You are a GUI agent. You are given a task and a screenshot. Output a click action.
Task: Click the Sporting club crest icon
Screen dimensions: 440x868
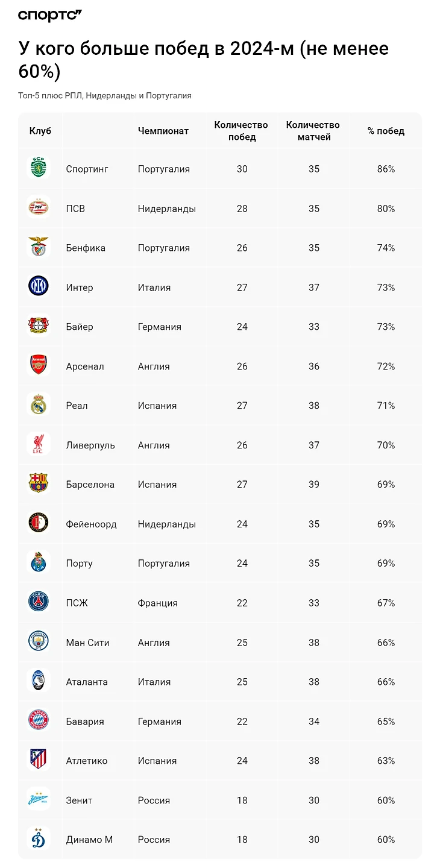click(x=39, y=169)
